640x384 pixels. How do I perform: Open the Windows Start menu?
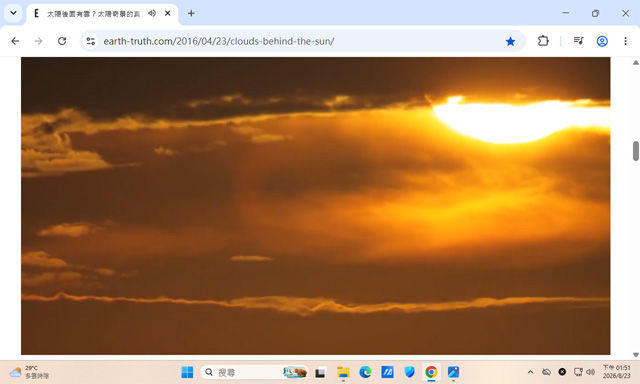pos(187,372)
